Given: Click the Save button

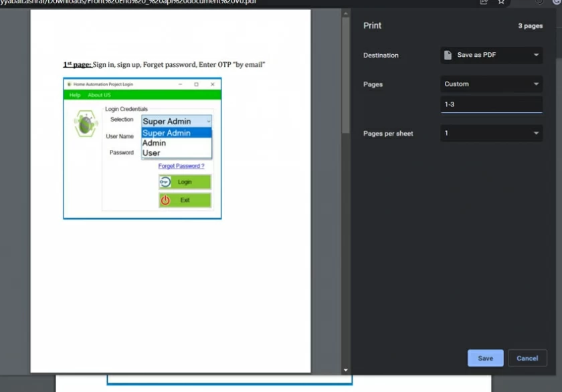Looking at the screenshot, I should click(485, 358).
